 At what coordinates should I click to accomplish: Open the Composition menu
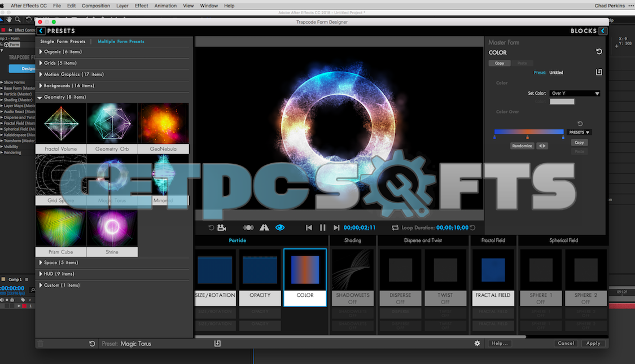click(x=95, y=6)
